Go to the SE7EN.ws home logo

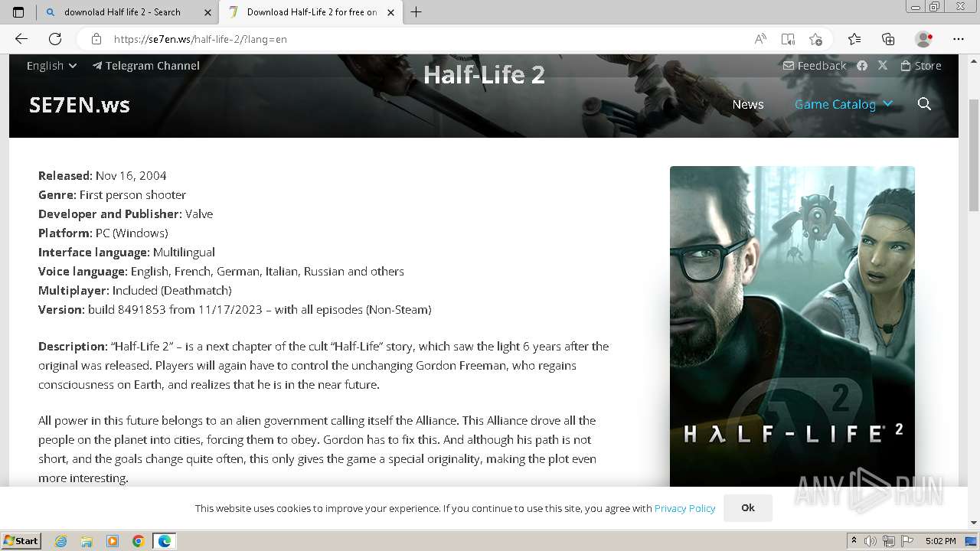point(80,105)
